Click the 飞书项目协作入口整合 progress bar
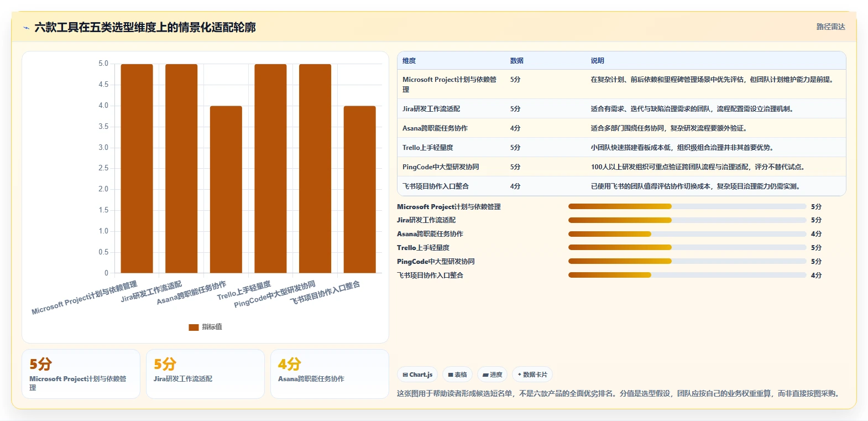This screenshot has height=421, width=868. [x=687, y=275]
